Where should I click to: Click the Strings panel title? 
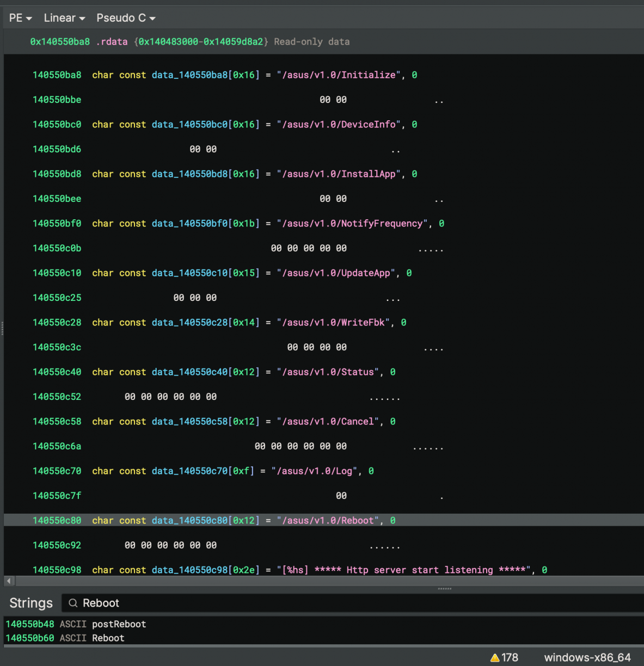coord(31,603)
